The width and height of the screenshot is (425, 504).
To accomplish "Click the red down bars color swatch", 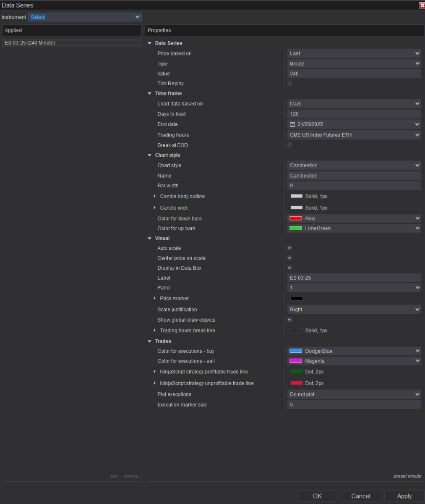I will point(296,218).
